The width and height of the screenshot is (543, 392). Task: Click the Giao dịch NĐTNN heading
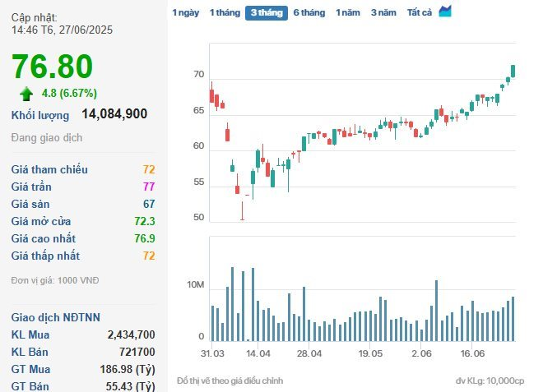coord(54,317)
